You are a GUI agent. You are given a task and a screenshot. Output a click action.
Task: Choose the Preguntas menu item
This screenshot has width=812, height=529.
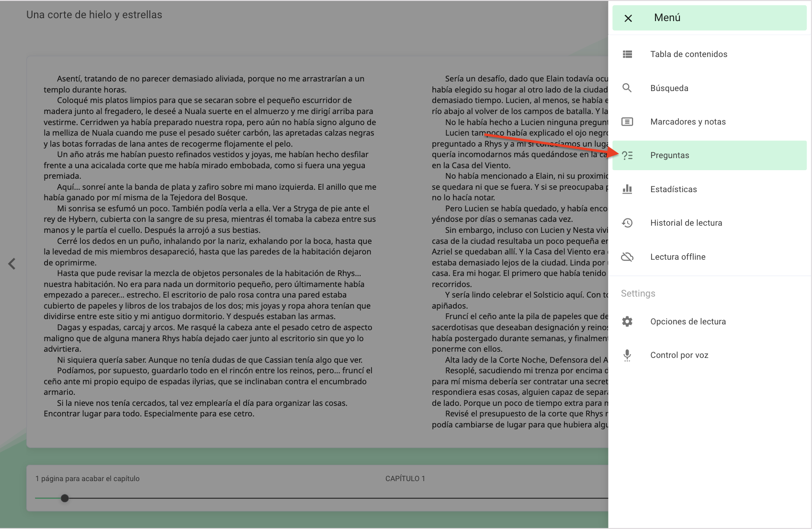(x=710, y=155)
